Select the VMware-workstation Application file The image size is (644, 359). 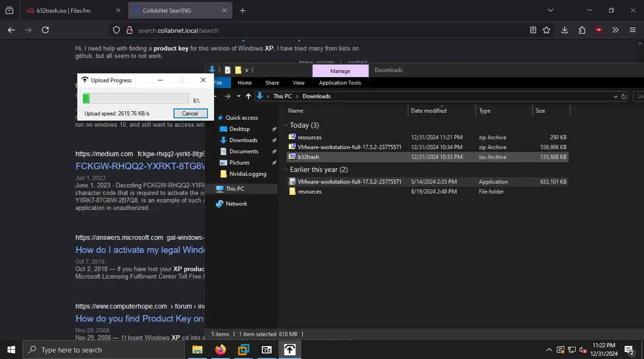coord(427,182)
